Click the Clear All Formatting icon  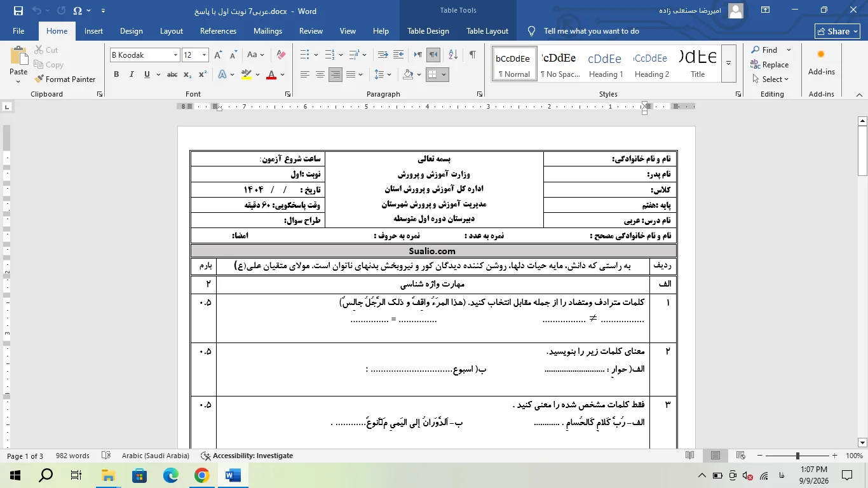[x=281, y=55]
